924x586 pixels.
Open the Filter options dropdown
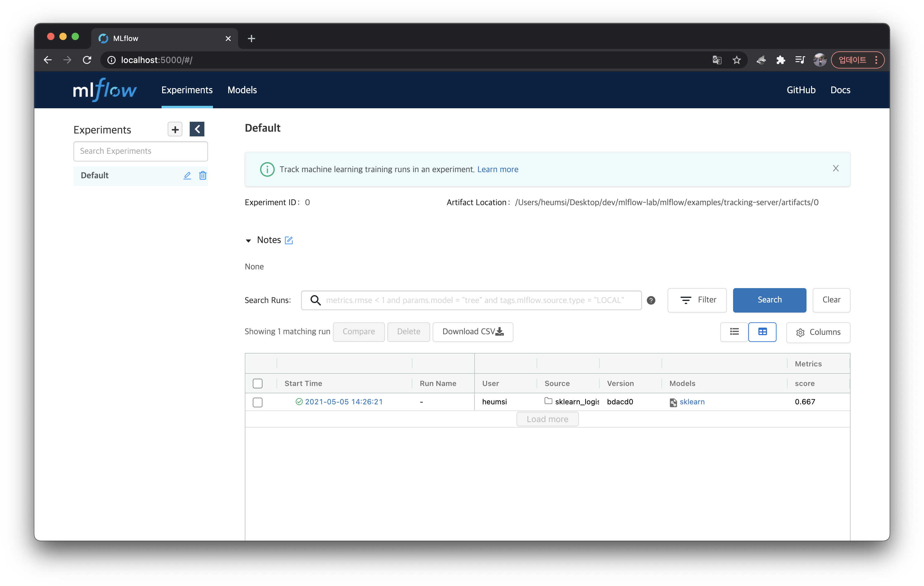click(697, 300)
